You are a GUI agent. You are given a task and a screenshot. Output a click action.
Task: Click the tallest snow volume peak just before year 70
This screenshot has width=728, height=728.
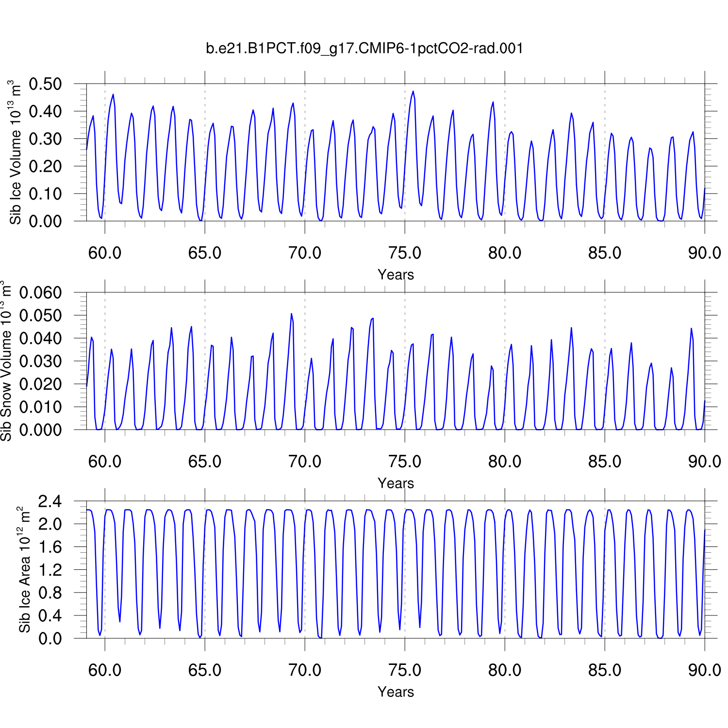(291, 314)
